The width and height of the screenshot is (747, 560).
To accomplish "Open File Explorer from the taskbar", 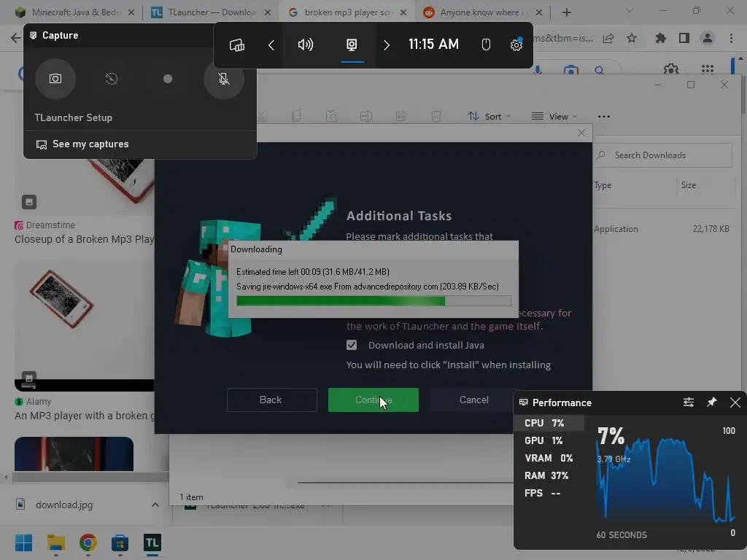I will (56, 542).
